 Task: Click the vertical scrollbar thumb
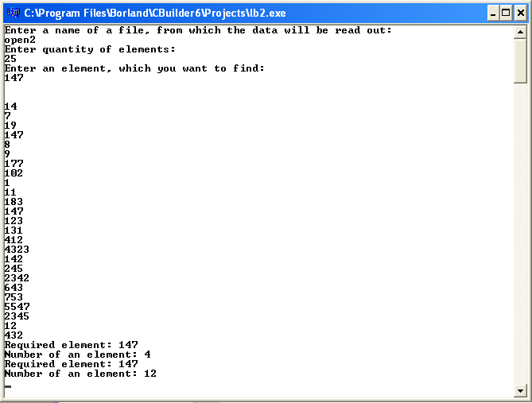tap(520, 61)
